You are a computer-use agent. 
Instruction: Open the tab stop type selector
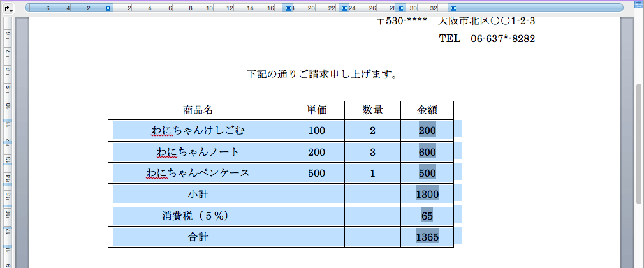(9, 8)
